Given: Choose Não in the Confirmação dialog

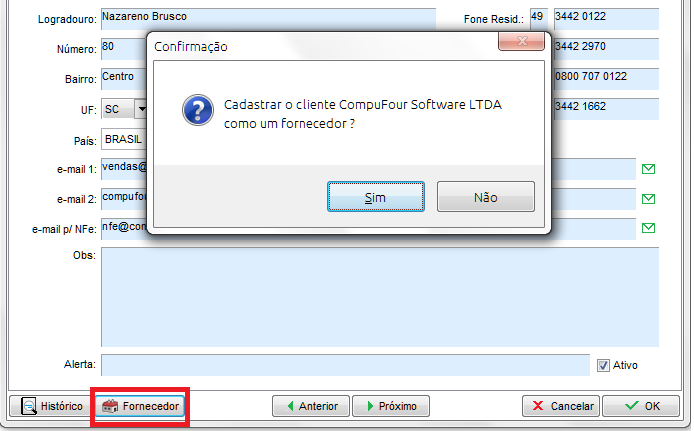Looking at the screenshot, I should click(x=486, y=197).
